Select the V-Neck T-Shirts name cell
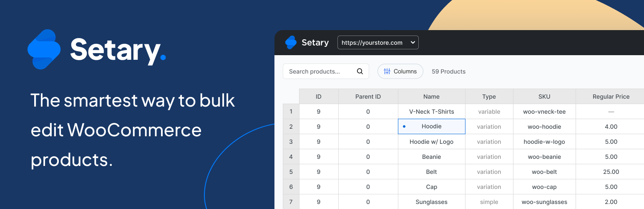This screenshot has height=209, width=644. pos(431,112)
